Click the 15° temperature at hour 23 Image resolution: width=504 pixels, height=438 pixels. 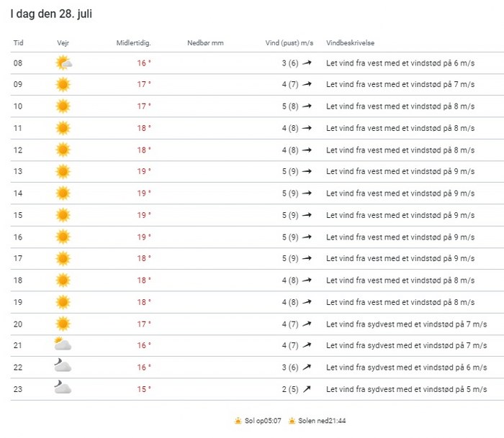coord(144,389)
